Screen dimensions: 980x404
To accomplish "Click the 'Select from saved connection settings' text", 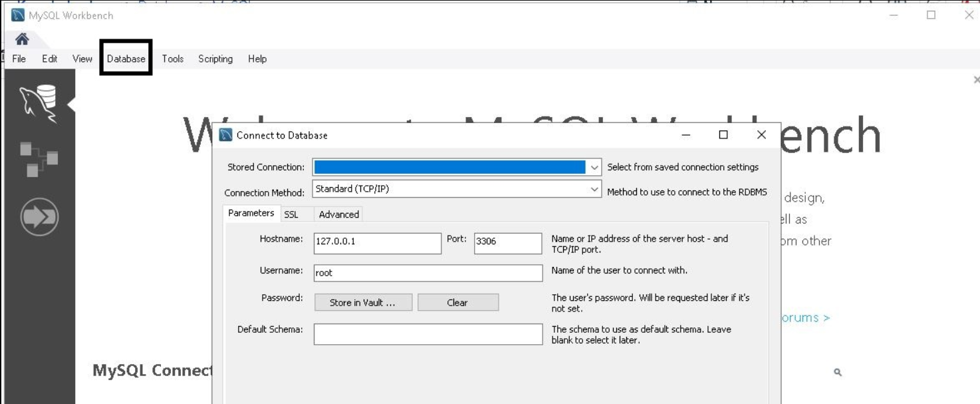I will 683,167.
